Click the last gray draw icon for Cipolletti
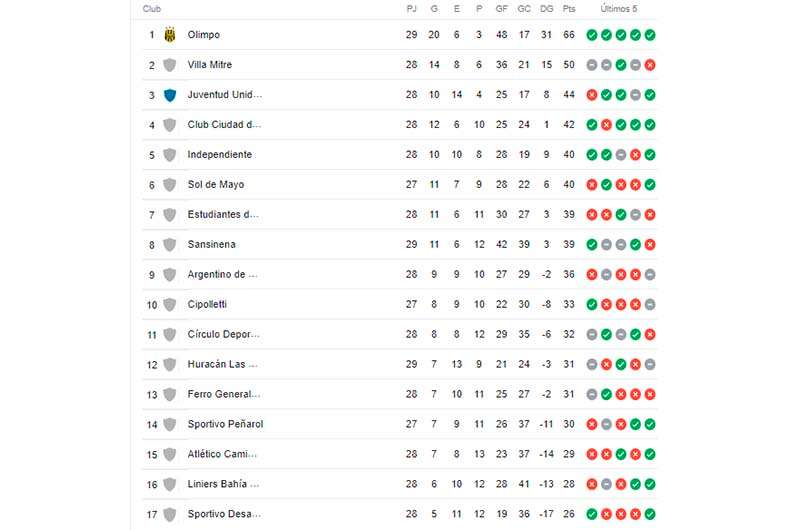Viewport: 800px width, 530px height. (x=650, y=305)
